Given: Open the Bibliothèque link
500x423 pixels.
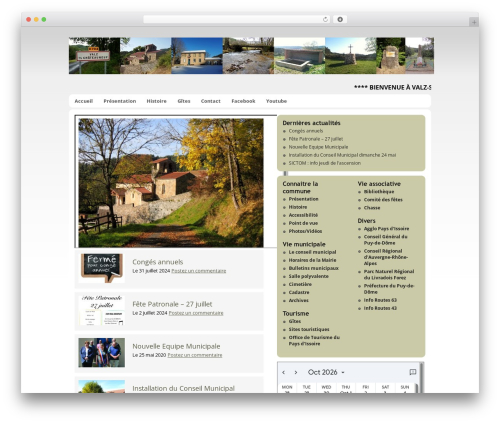Looking at the screenshot, I should [379, 192].
